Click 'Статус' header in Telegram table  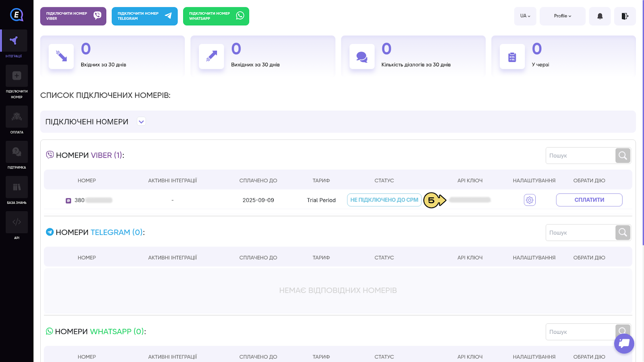click(x=384, y=258)
